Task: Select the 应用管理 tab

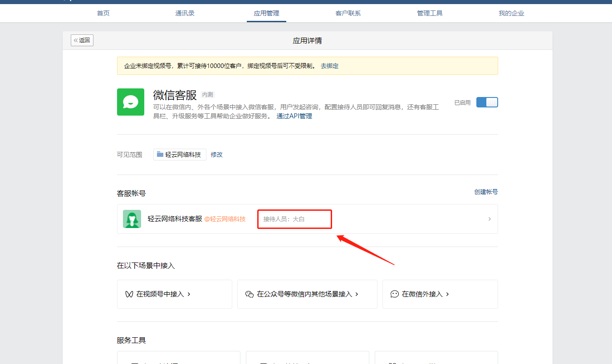Action: point(266,13)
